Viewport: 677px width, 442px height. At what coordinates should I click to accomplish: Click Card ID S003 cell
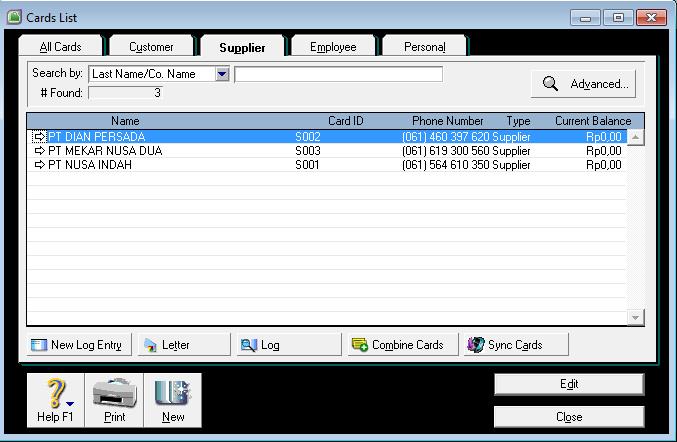308,151
